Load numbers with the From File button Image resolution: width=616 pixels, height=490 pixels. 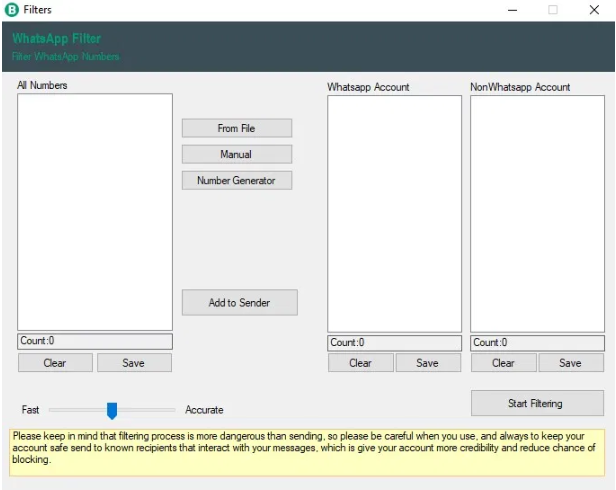(236, 128)
